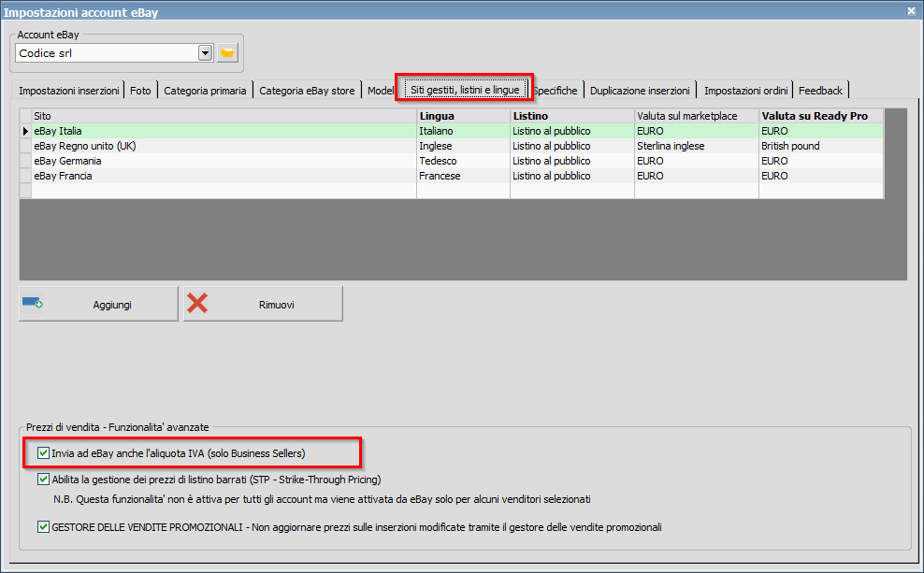This screenshot has width=924, height=573.
Task: Click the red X Rimuovi icon
Action: [197, 303]
